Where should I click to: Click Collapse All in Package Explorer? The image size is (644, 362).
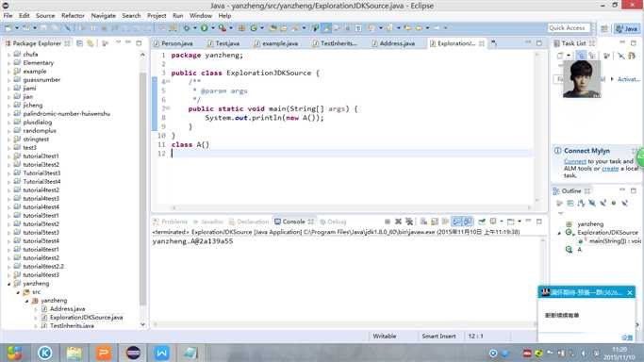[x=80, y=43]
